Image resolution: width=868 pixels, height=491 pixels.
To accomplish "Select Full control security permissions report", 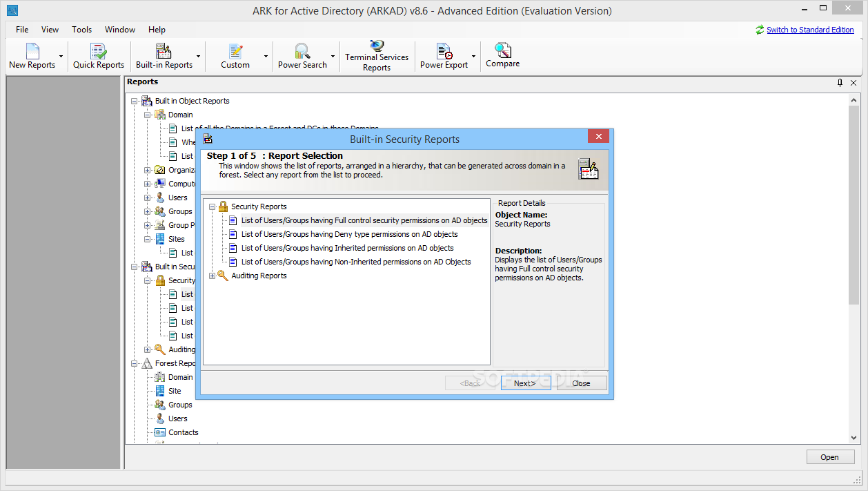I will click(x=364, y=220).
